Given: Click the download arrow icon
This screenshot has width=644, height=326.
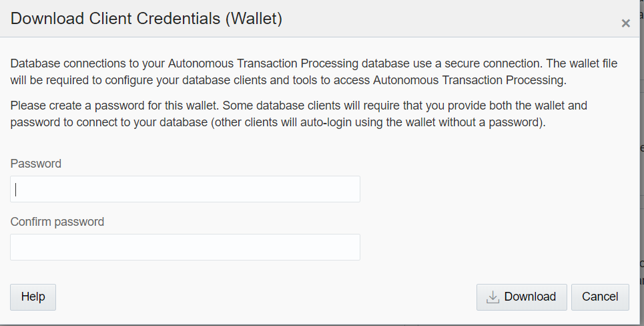Looking at the screenshot, I should coord(493,297).
